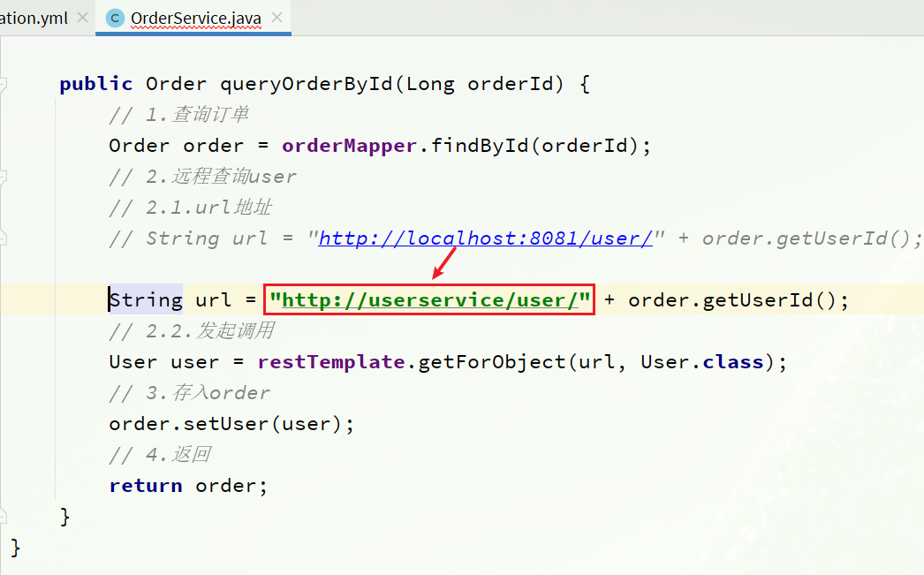Collapse the queryOrderById method fold marker
Image resolution: width=924 pixels, height=575 pixels.
click(4, 84)
